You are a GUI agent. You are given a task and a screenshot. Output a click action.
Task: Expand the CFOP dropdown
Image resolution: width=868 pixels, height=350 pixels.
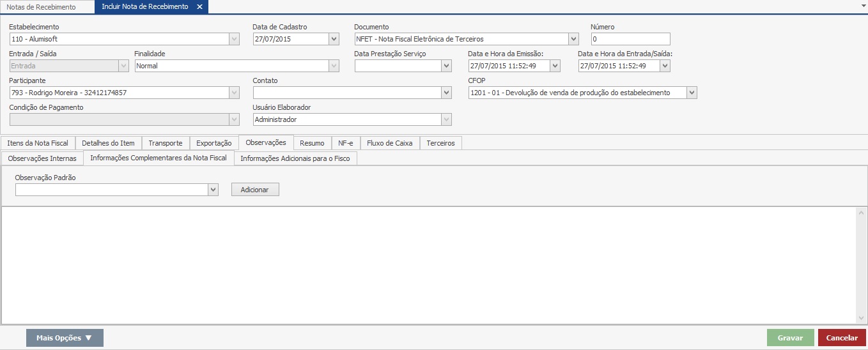(692, 93)
